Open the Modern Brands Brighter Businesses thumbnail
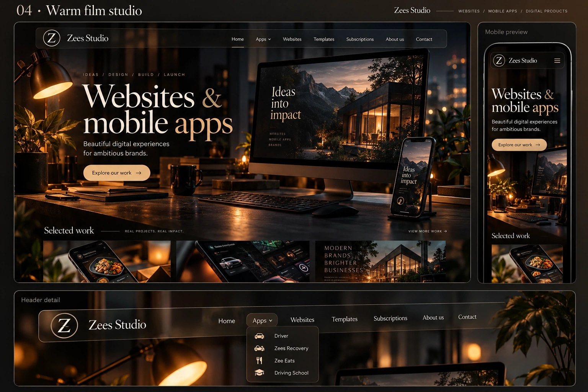This screenshot has height=392, width=588. [x=381, y=261]
